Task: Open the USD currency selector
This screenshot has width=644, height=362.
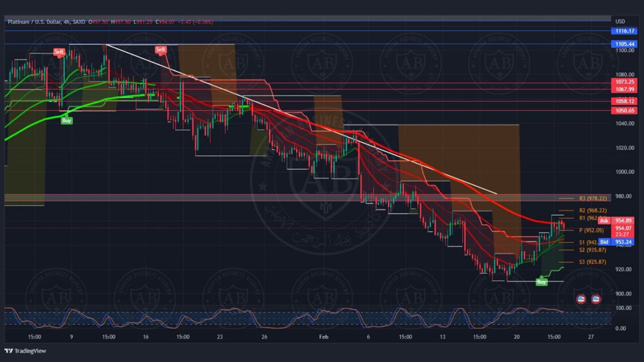Action: 620,21
